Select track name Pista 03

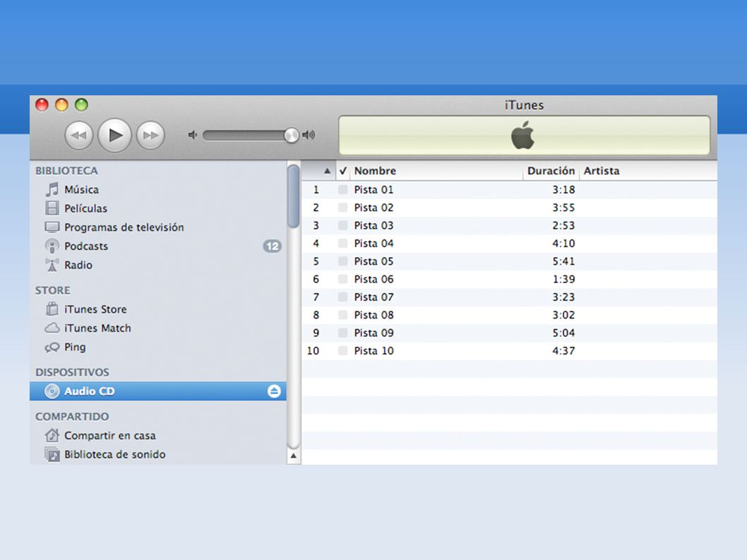pyautogui.click(x=373, y=225)
